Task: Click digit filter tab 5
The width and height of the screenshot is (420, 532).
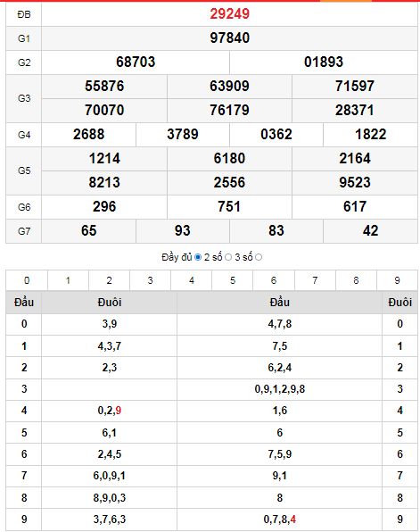Action: tap(233, 280)
